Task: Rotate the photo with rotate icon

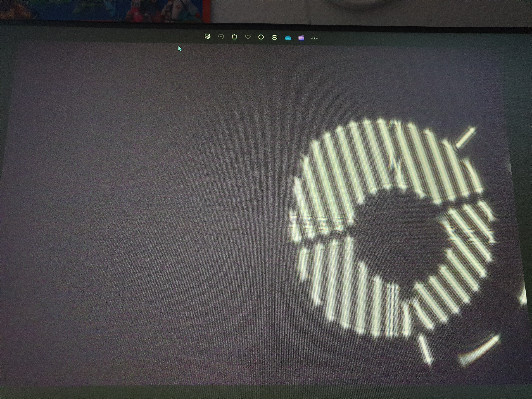Action: [x=221, y=37]
